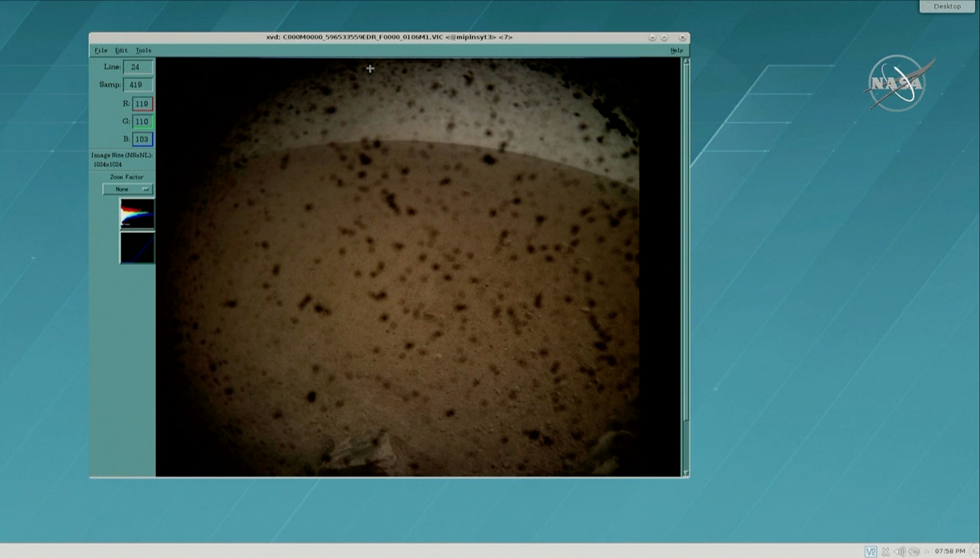Click the network globe tray icon

pos(914,551)
